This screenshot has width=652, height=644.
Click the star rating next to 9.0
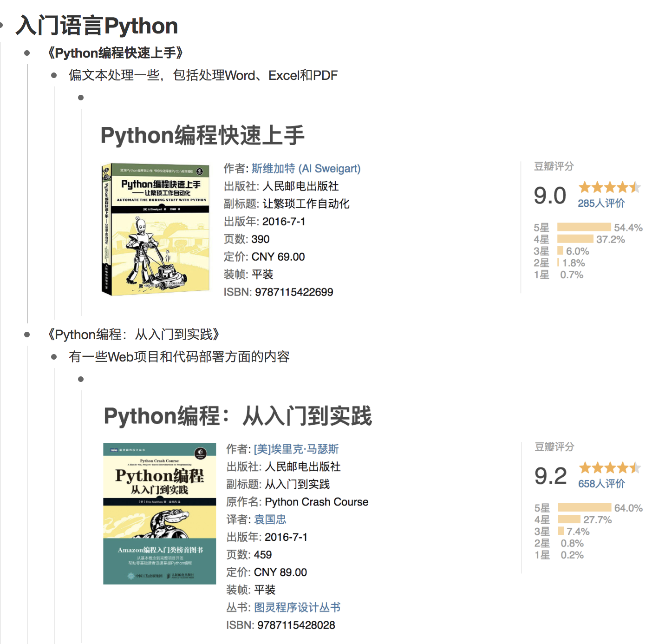click(x=609, y=188)
